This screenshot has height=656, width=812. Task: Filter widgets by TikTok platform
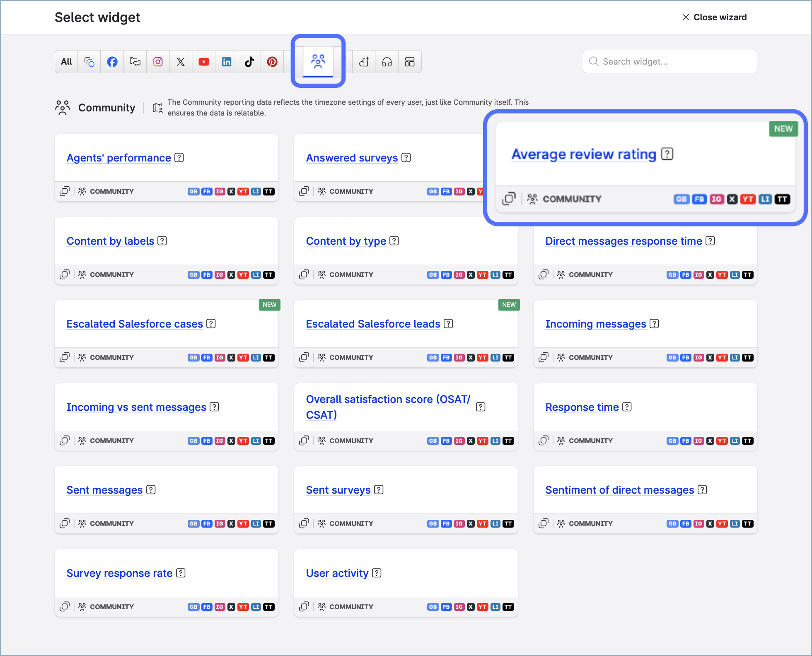click(x=249, y=61)
